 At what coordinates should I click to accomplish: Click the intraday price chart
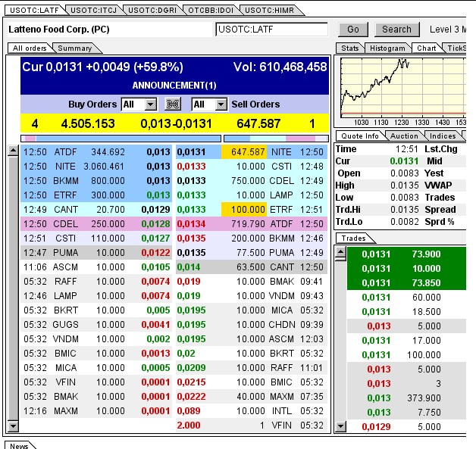pyautogui.click(x=403, y=88)
